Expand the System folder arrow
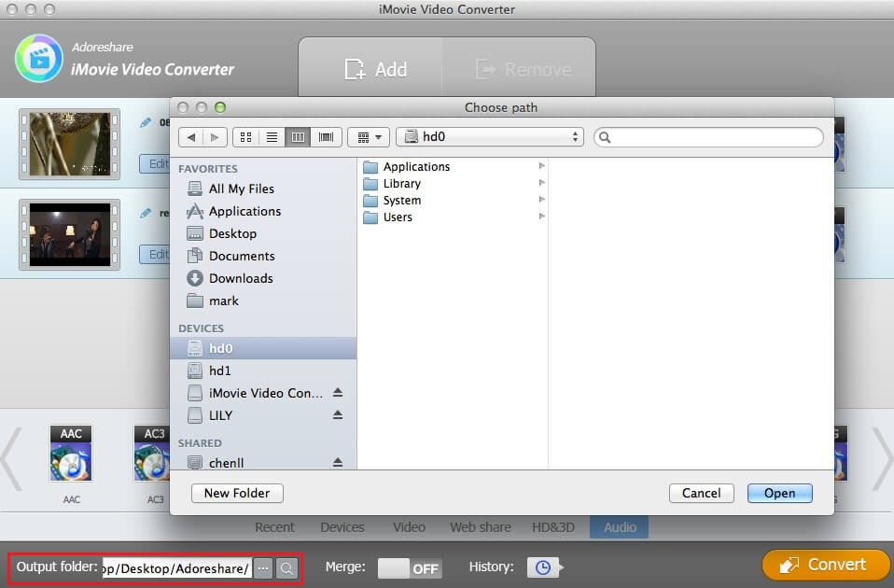The width and height of the screenshot is (894, 588). coord(541,199)
